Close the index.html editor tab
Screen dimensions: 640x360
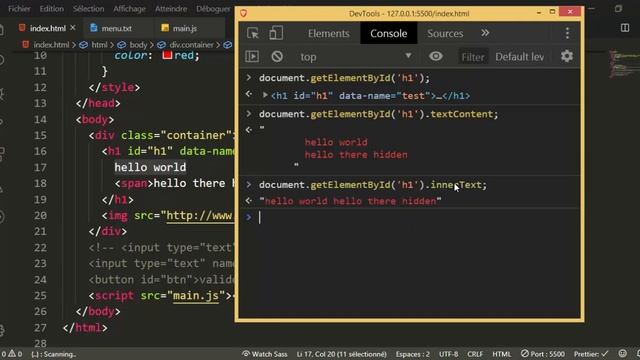(73, 28)
